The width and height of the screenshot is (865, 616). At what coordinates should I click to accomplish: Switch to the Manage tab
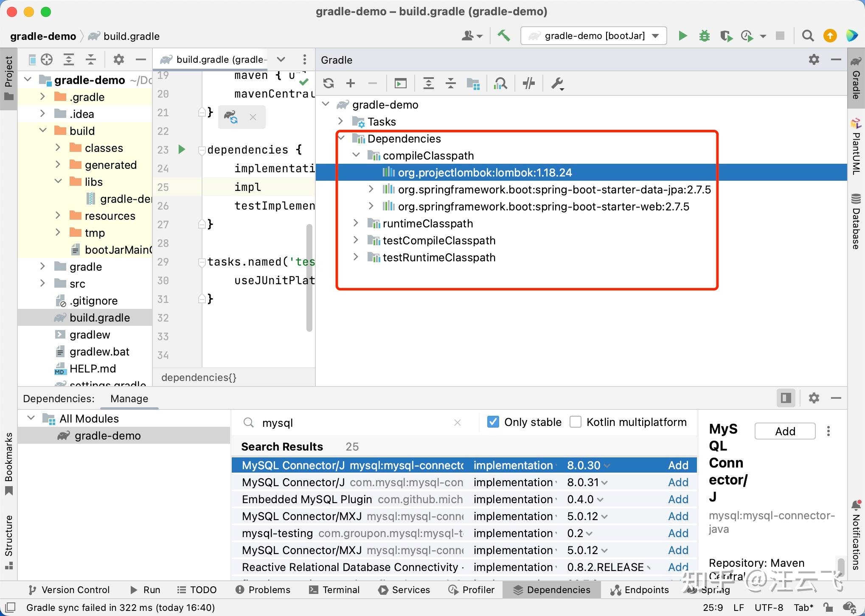[129, 399]
